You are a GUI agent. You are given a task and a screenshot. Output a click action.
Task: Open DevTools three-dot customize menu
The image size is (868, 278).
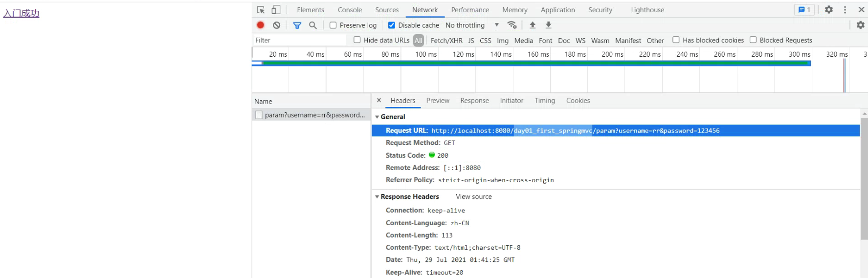845,9
